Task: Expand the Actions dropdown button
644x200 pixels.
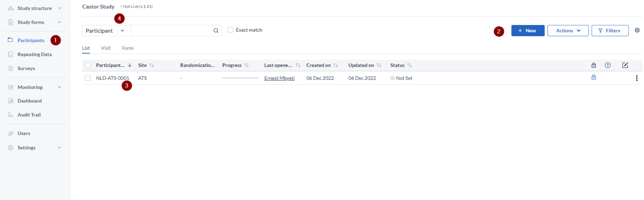Action: (x=568, y=31)
